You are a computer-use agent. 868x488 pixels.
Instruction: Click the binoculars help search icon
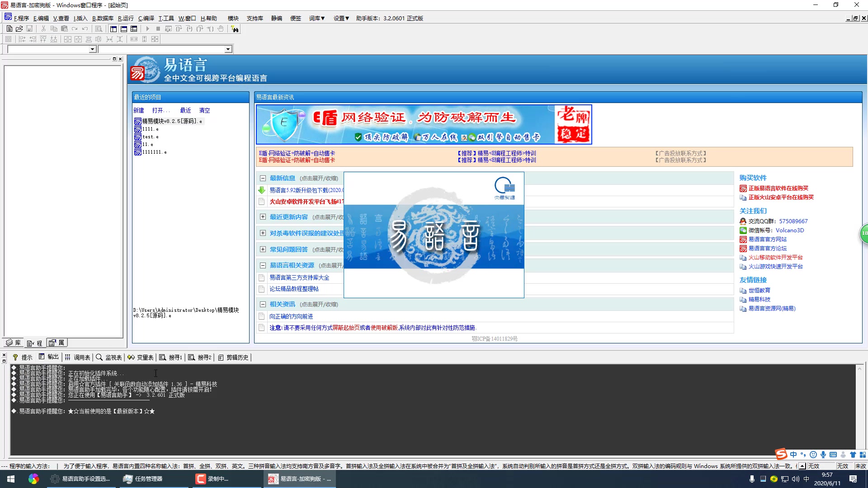tap(235, 29)
